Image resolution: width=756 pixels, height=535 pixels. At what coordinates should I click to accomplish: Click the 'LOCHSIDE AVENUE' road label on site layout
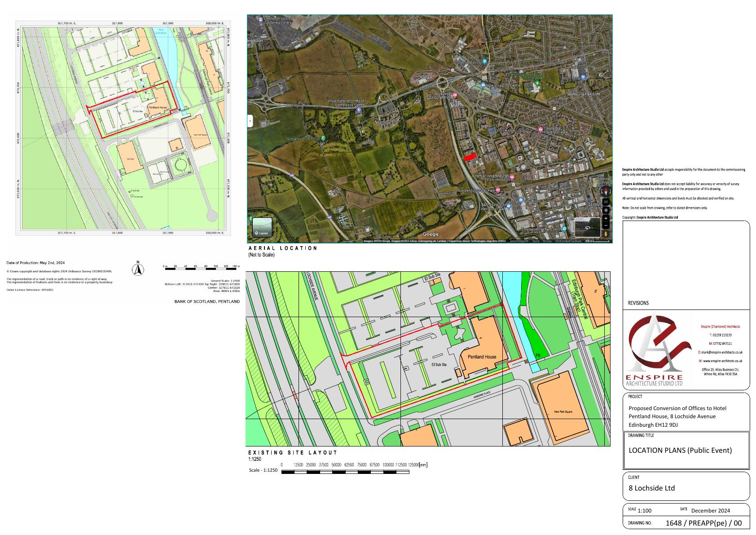click(x=312, y=286)
